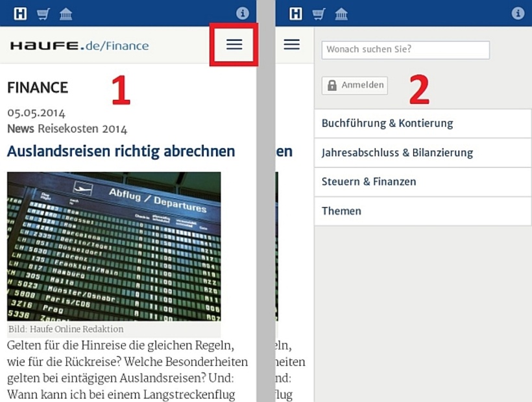This screenshot has height=402, width=532.
Task: Click the hamburger icon on the right screen
Action: [x=292, y=44]
